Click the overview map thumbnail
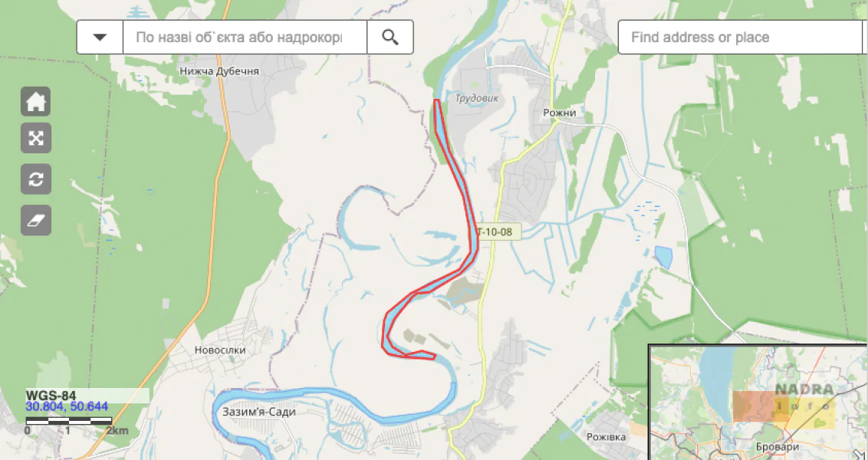Image resolution: width=868 pixels, height=460 pixels. tap(758, 402)
